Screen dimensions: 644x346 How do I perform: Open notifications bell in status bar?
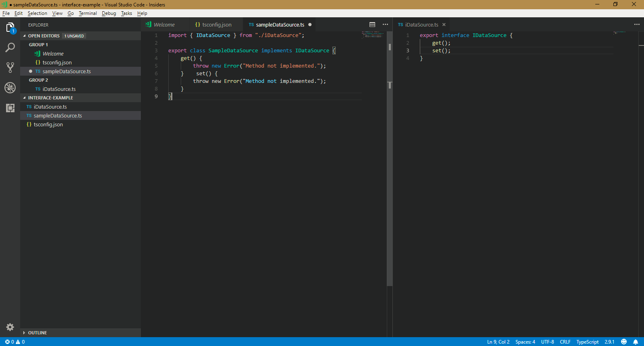[636, 342]
